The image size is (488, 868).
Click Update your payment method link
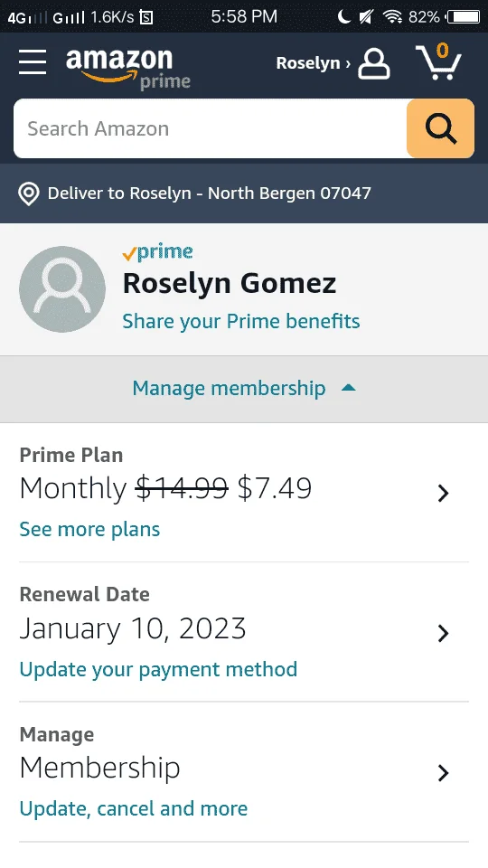click(x=158, y=669)
